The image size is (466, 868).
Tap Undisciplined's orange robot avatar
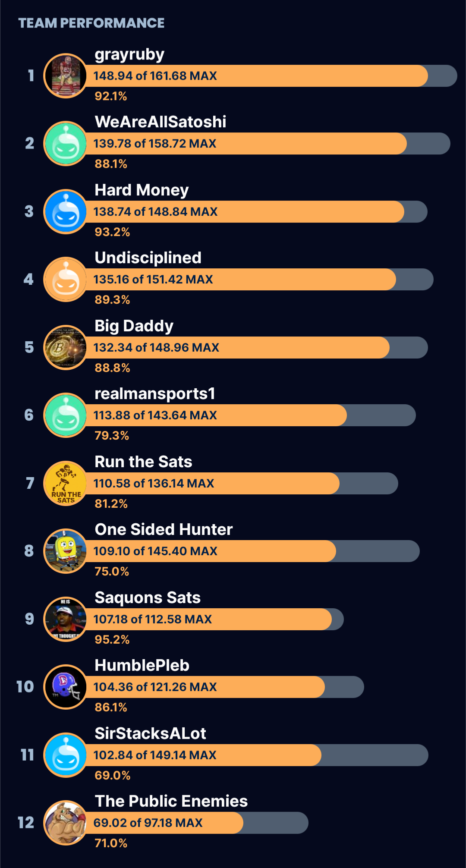(x=66, y=280)
